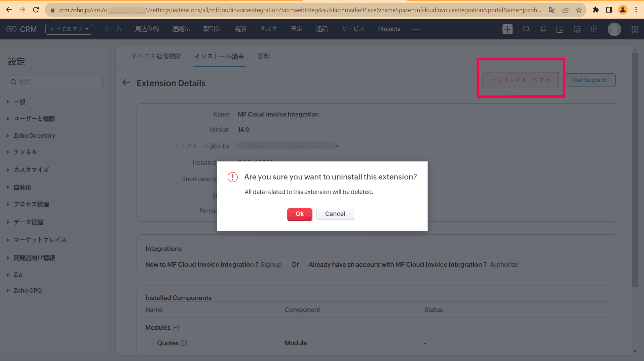Confirm uninstall with the Ok button

pos(300,214)
